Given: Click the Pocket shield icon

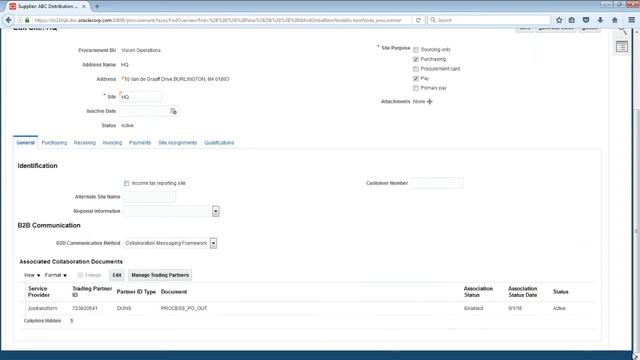Looking at the screenshot, I should (586, 20).
